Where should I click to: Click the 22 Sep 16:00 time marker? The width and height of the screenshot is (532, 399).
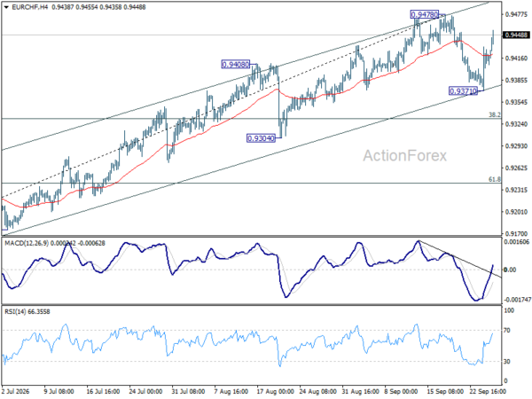pos(488,391)
